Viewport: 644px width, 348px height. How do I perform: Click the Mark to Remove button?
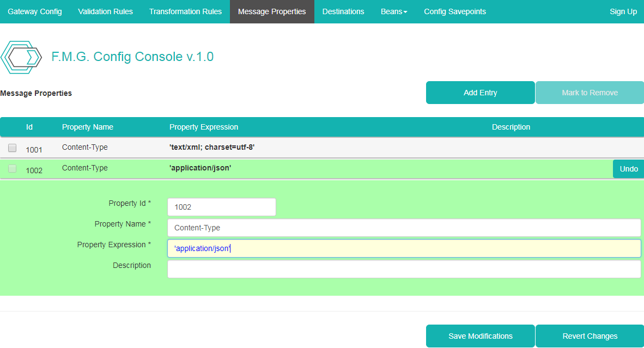590,93
